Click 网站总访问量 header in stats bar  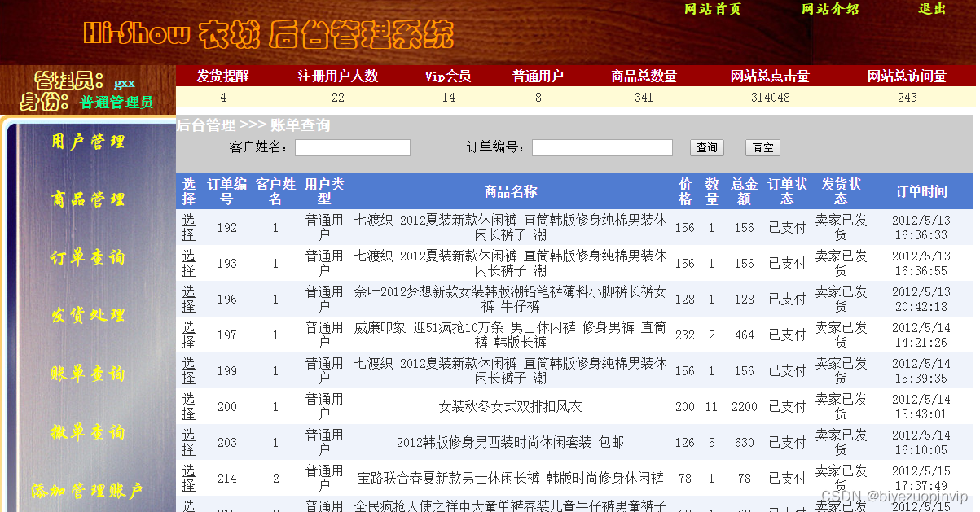pos(907,76)
